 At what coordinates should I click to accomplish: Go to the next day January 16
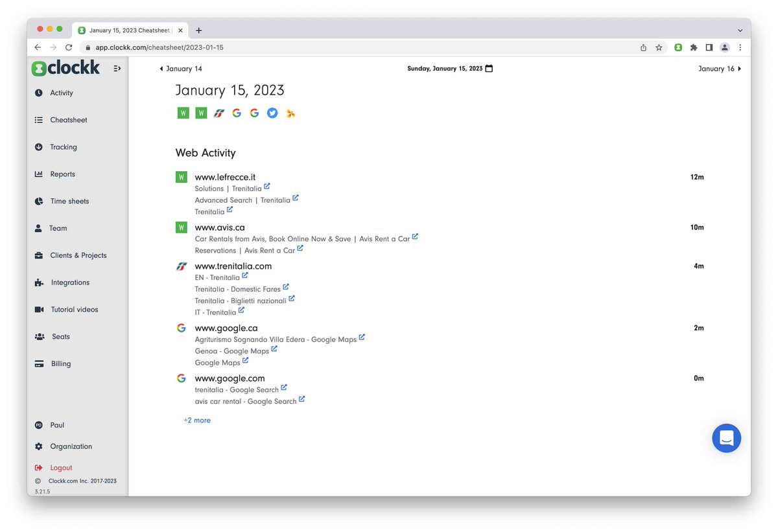[720, 69]
